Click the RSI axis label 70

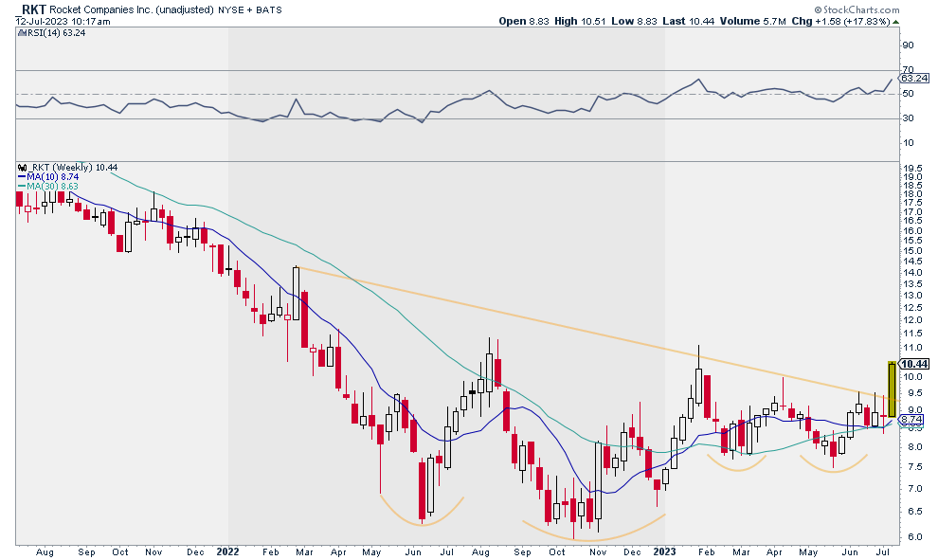click(908, 70)
